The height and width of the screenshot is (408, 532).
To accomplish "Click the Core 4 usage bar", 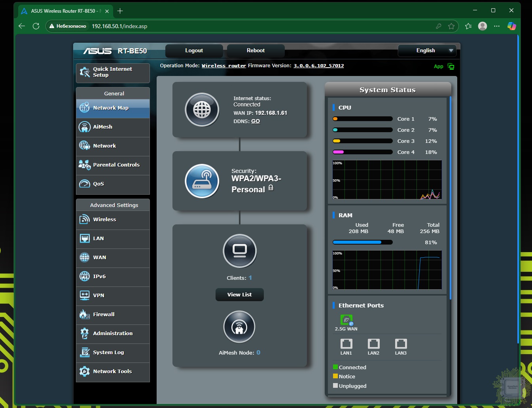I will [x=363, y=152].
